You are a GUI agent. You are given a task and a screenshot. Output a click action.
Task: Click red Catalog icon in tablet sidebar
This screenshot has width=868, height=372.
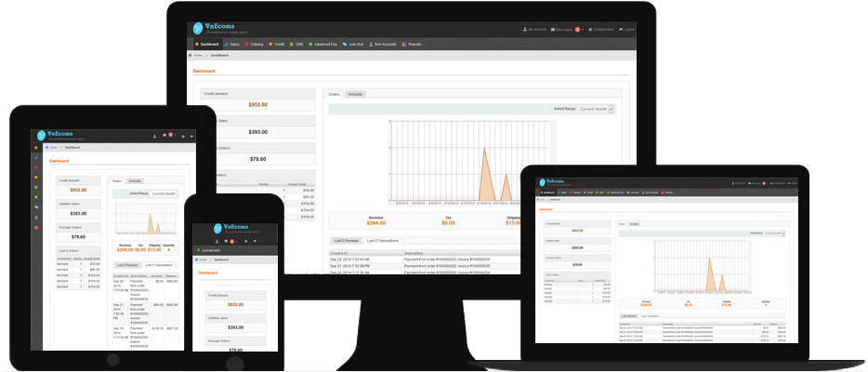click(36, 167)
